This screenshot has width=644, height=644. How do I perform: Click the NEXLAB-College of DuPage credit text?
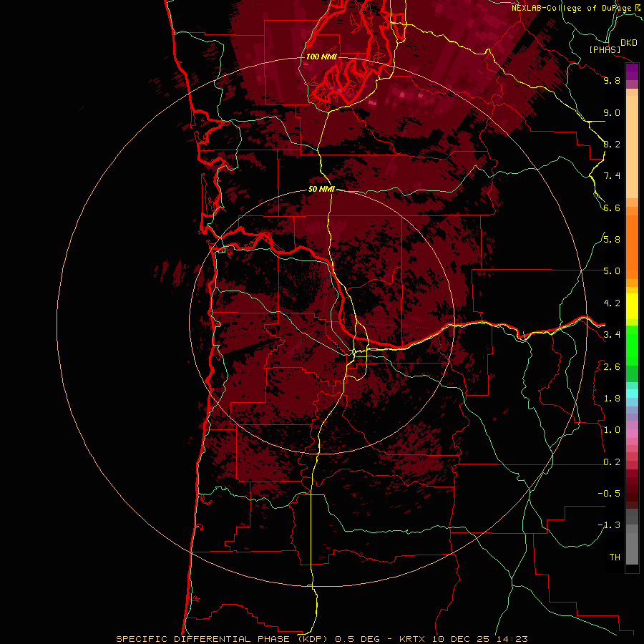(x=572, y=8)
